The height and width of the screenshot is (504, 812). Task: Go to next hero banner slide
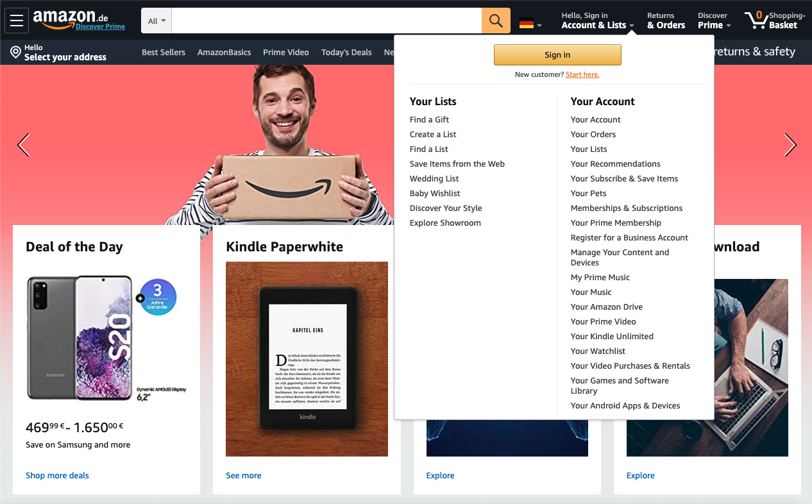click(790, 145)
